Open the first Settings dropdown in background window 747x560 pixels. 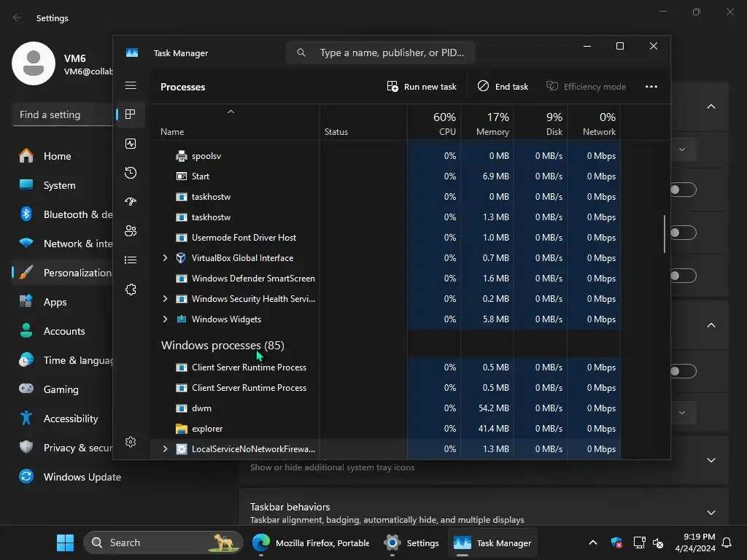[x=683, y=149]
